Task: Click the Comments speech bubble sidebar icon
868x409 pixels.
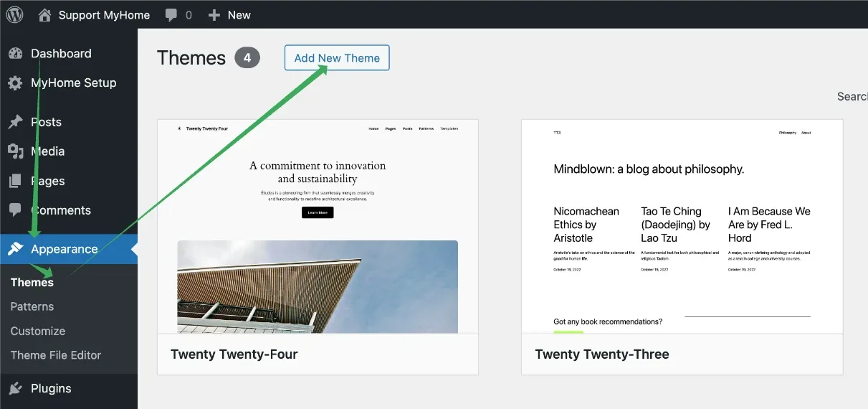Action: [x=15, y=210]
